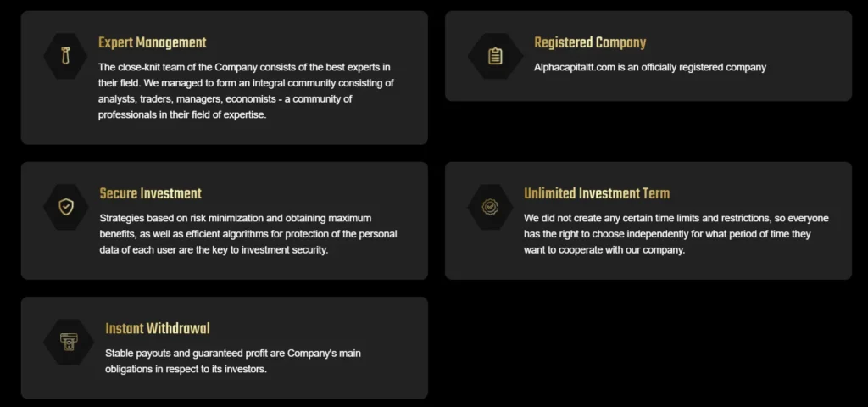Click the Instant Withdrawal heading
Viewport: 868px width, 407px height.
157,328
